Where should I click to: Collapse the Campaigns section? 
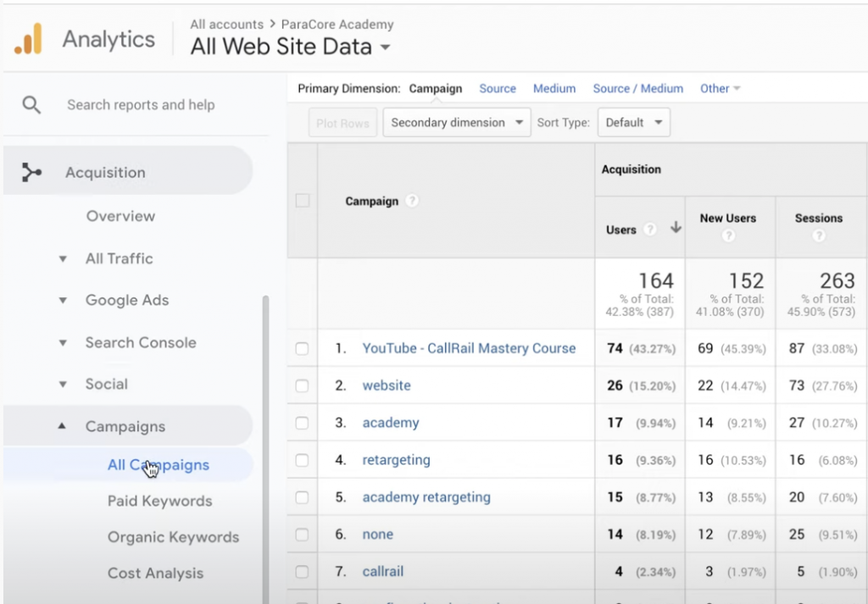point(63,426)
